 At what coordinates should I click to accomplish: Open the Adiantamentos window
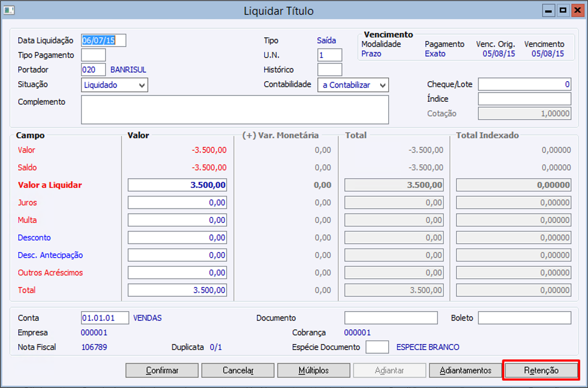click(465, 370)
